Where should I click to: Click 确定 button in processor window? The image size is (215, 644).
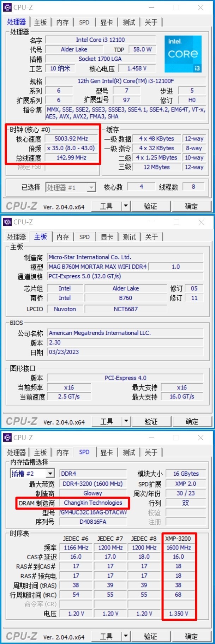coord(191,206)
